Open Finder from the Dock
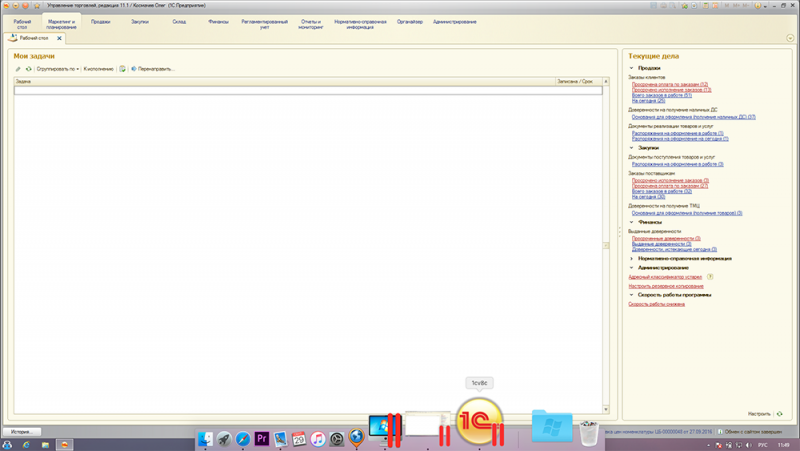Screen dimensions: 800x451 coord(205,439)
